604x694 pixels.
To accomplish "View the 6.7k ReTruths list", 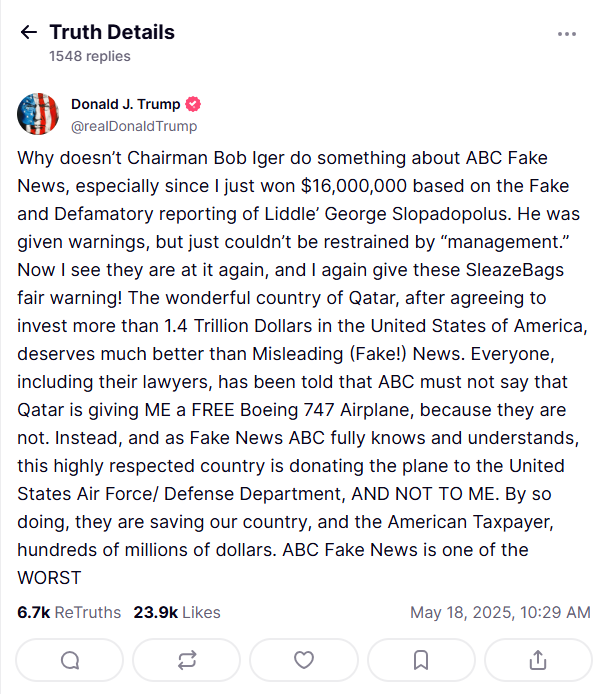I will click(x=69, y=613).
